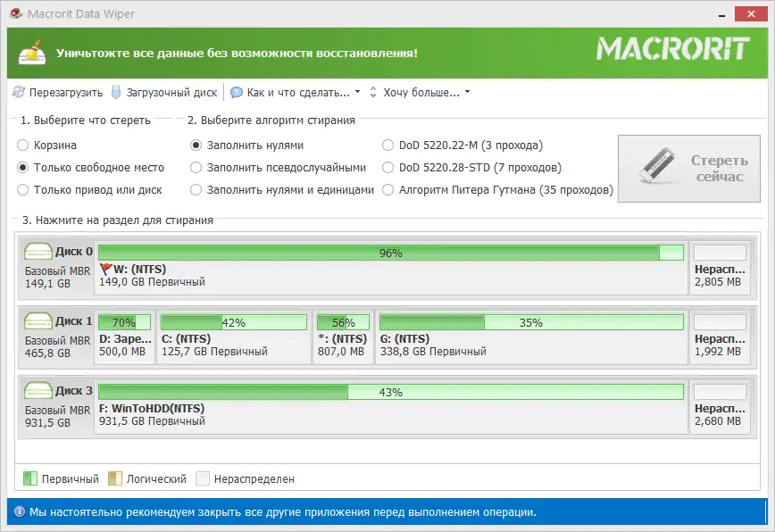Click W: (NTFS) partition label

[140, 270]
